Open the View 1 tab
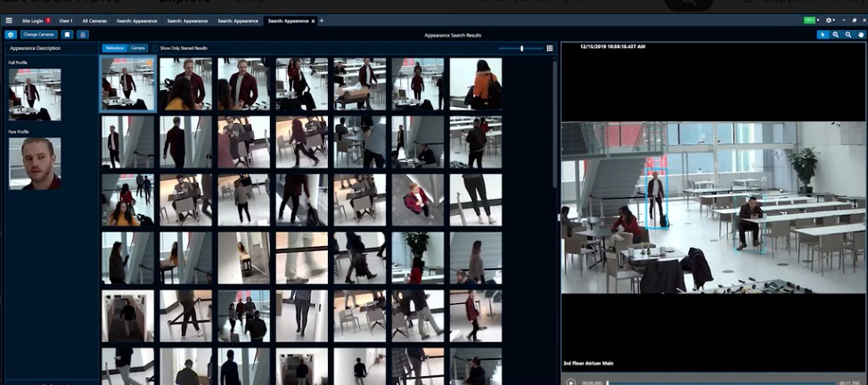Image resolution: width=868 pixels, height=385 pixels. (x=66, y=20)
